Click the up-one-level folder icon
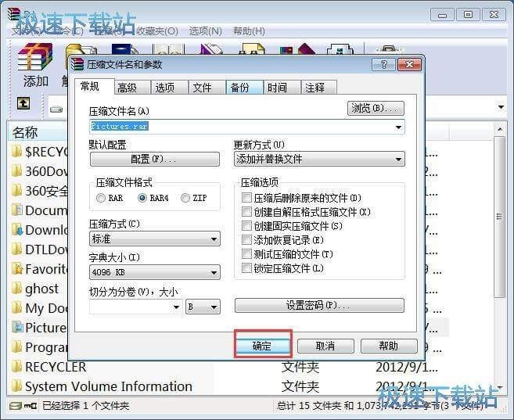Image resolution: width=514 pixels, height=420 pixels. coord(24,103)
